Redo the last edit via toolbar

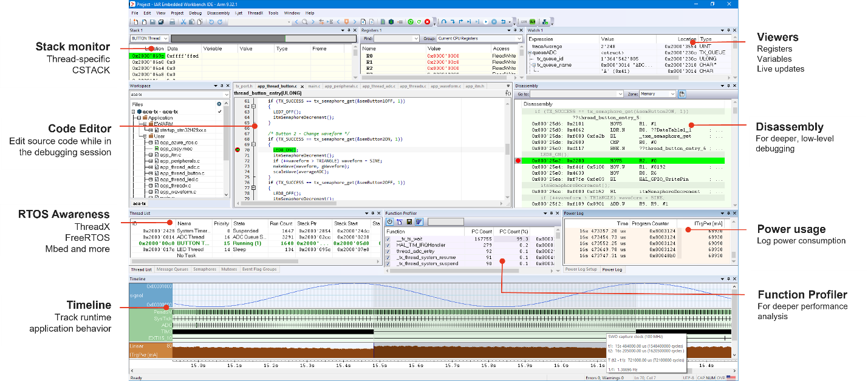point(220,21)
